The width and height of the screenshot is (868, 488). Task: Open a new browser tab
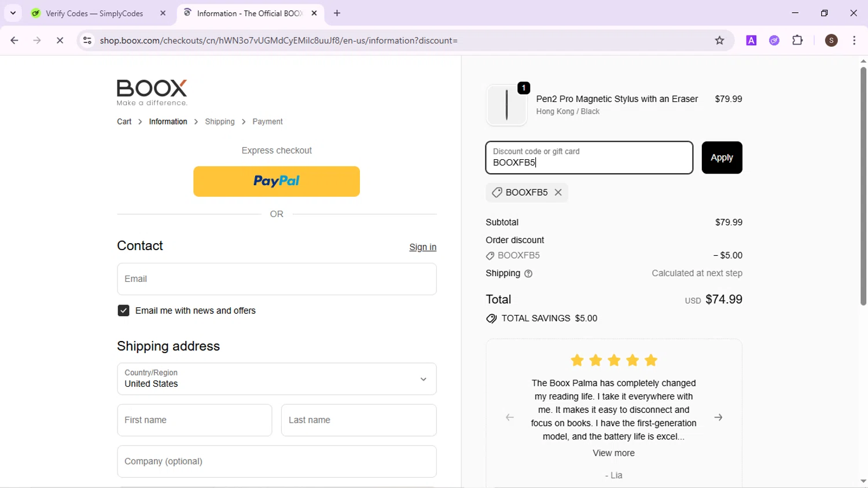click(337, 13)
